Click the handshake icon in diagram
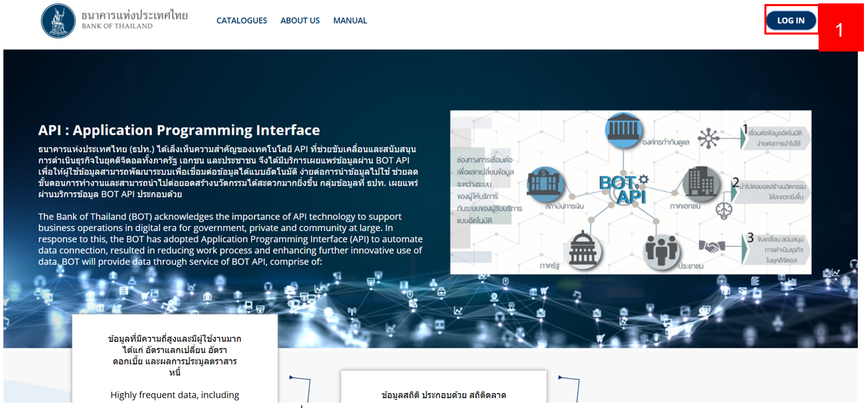Viewport: 868px width, 408px height. (x=712, y=247)
